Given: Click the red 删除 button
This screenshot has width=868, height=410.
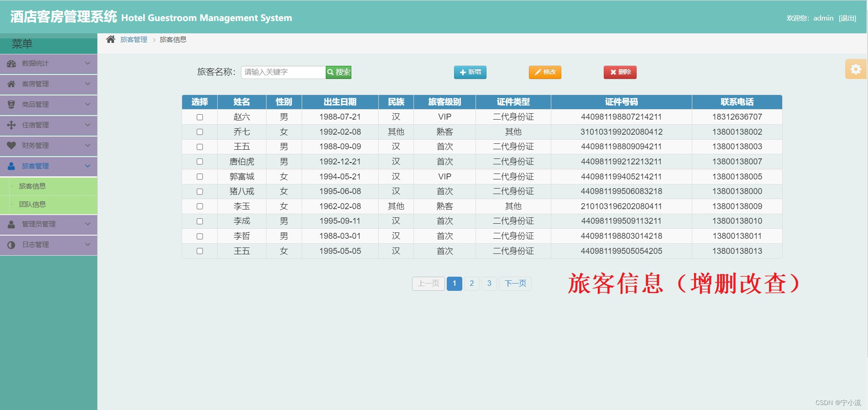Looking at the screenshot, I should tap(620, 72).
